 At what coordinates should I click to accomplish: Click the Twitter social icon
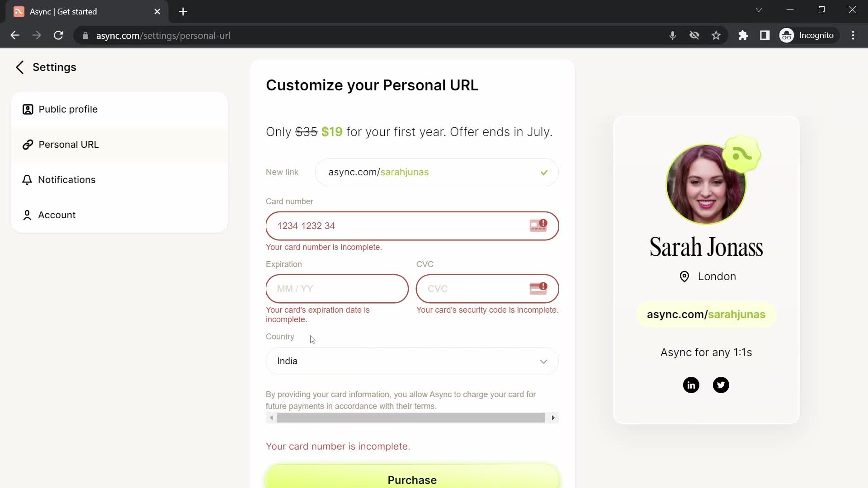coord(722,385)
